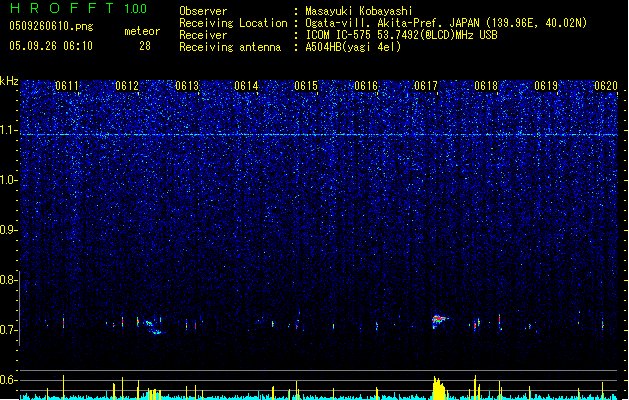This screenshot has height=400, width=629.
Task: Click the tall yellow power peak below 0617
Action: pyautogui.click(x=439, y=388)
